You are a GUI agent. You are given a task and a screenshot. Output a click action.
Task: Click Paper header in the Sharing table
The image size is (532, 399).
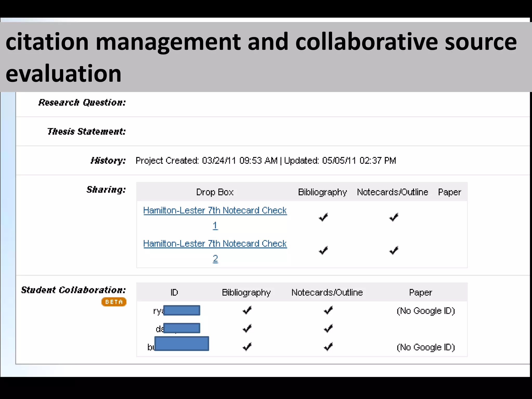(449, 192)
